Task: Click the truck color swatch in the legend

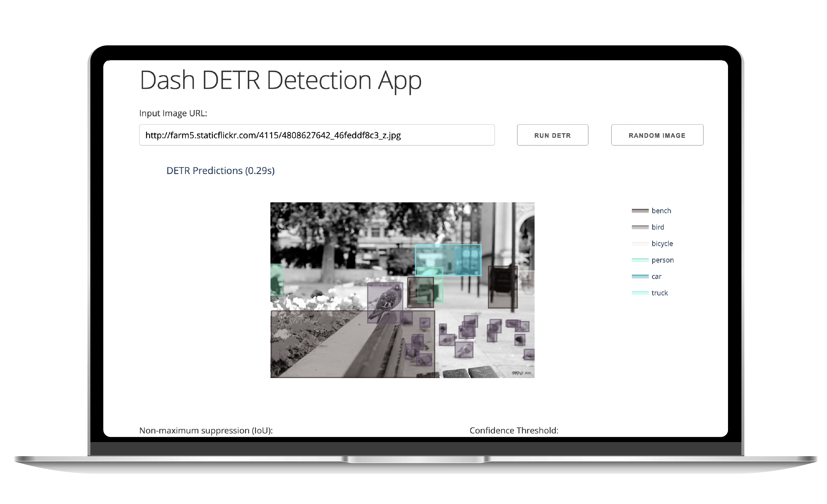Action: [x=640, y=293]
